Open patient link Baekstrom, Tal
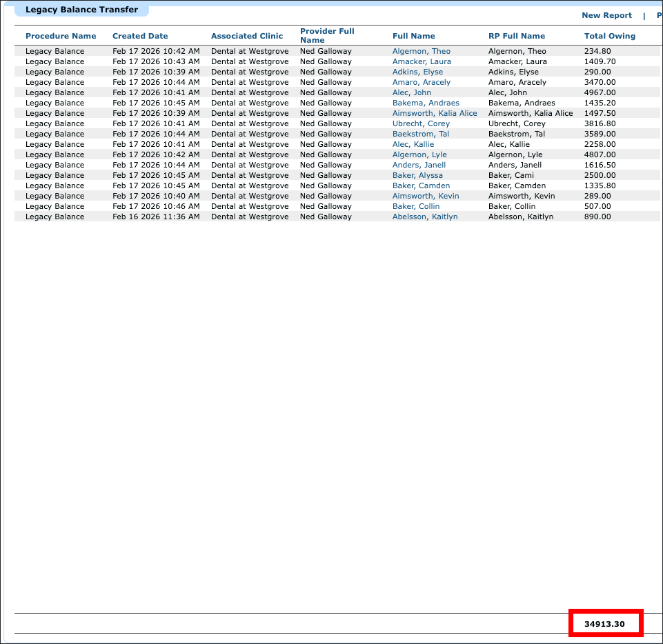This screenshot has width=663, height=644. 421,134
